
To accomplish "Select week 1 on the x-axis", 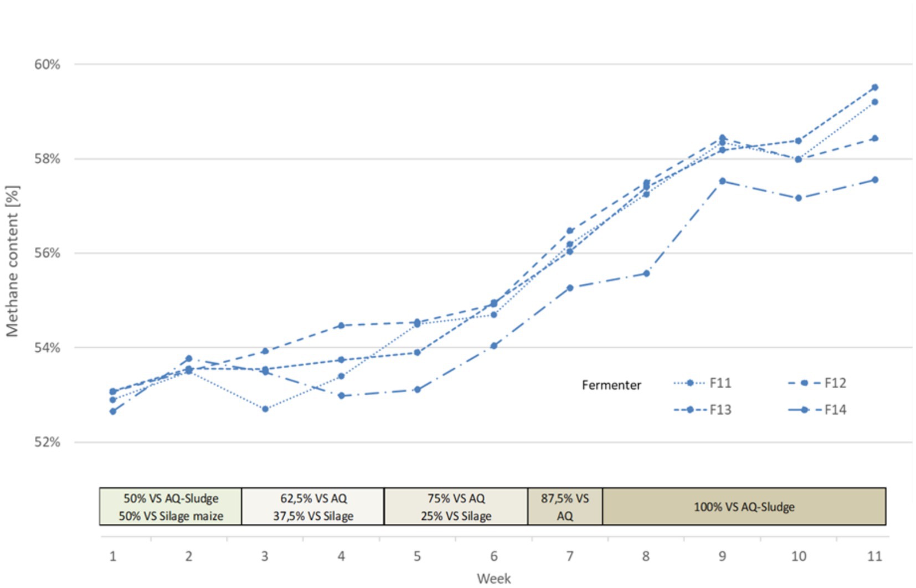I will point(112,556).
